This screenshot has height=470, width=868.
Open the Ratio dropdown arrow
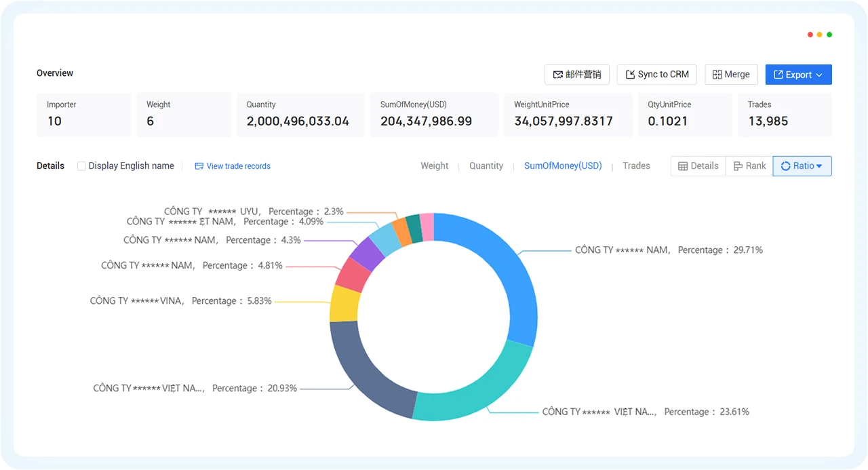coord(819,166)
